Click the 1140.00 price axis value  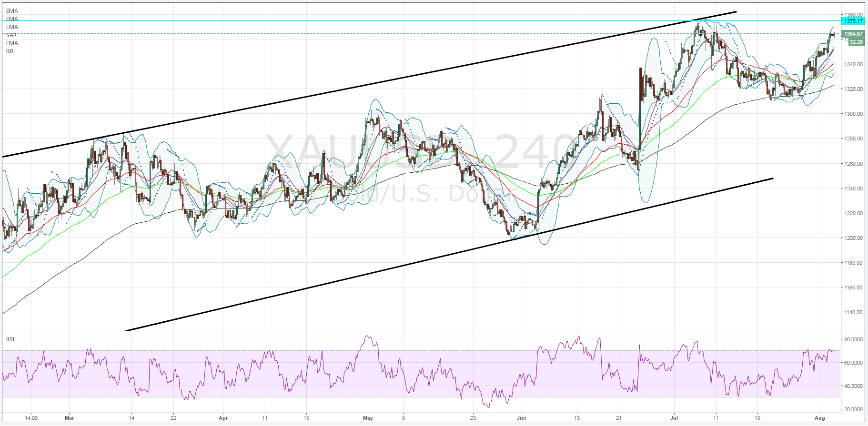click(854, 312)
